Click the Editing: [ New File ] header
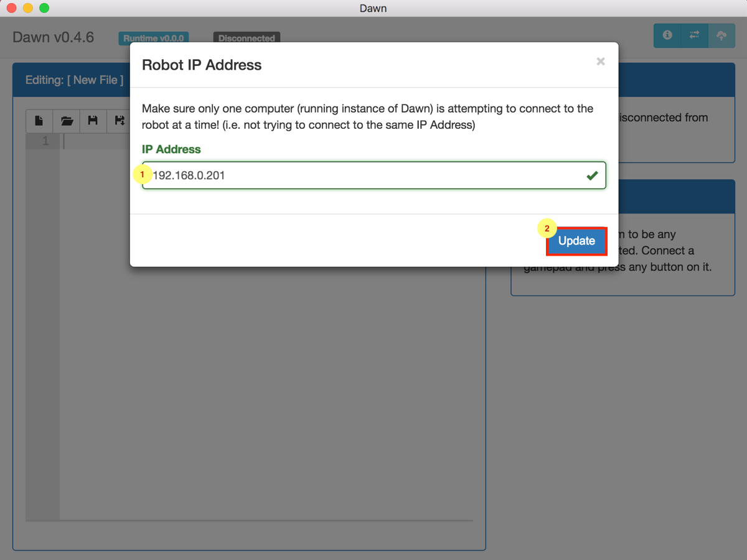 click(75, 80)
